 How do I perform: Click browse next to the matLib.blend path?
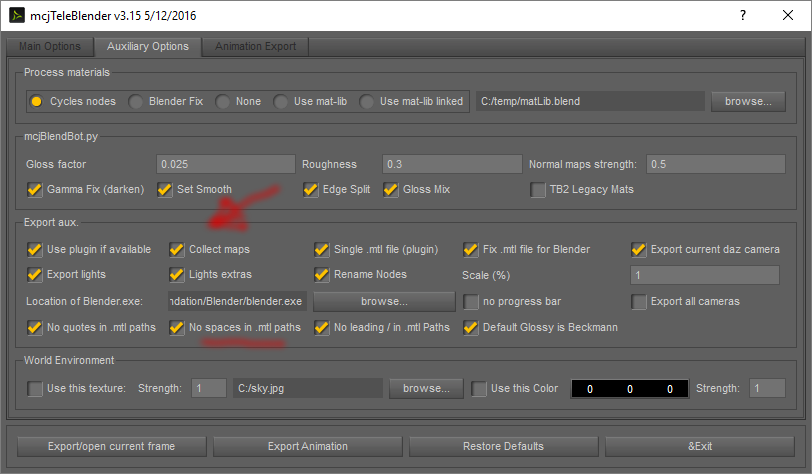pos(748,101)
